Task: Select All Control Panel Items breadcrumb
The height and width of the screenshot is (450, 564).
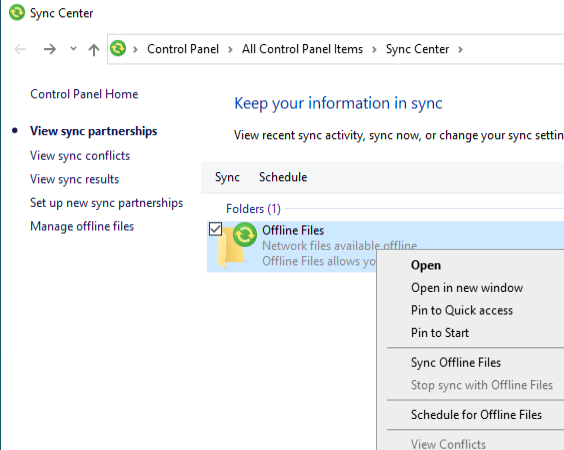Action: [302, 49]
